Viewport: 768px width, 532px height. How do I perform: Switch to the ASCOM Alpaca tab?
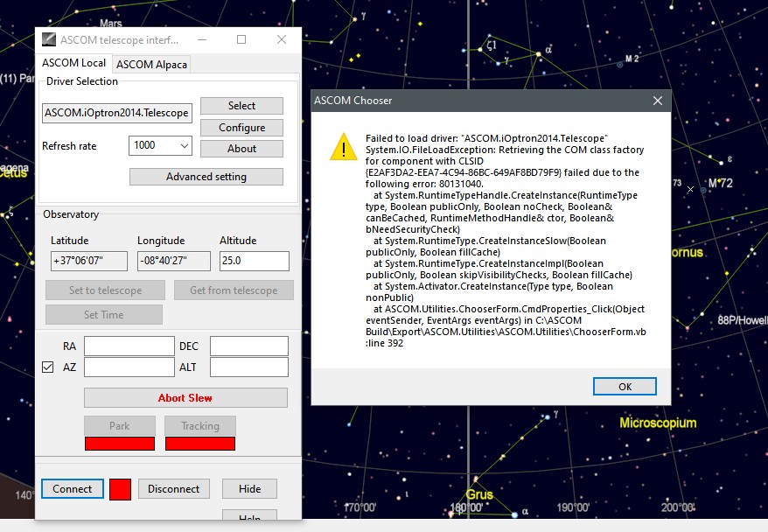tap(151, 65)
